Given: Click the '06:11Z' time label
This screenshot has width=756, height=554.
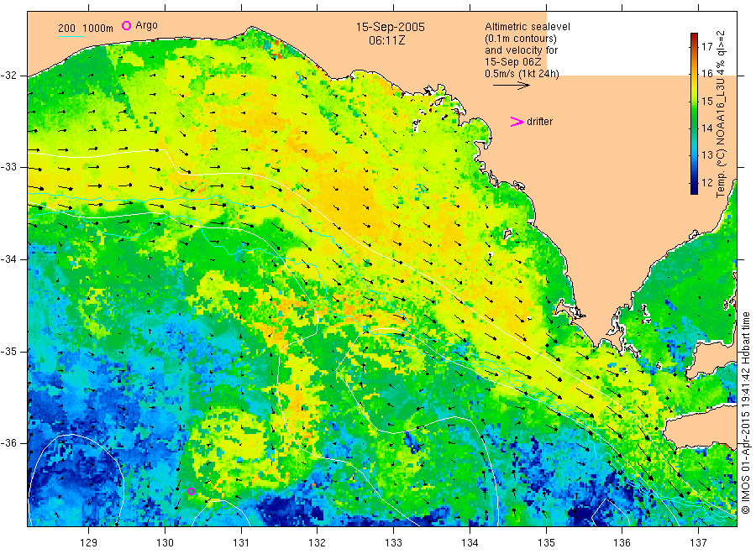Looking at the screenshot, I should tap(386, 40).
